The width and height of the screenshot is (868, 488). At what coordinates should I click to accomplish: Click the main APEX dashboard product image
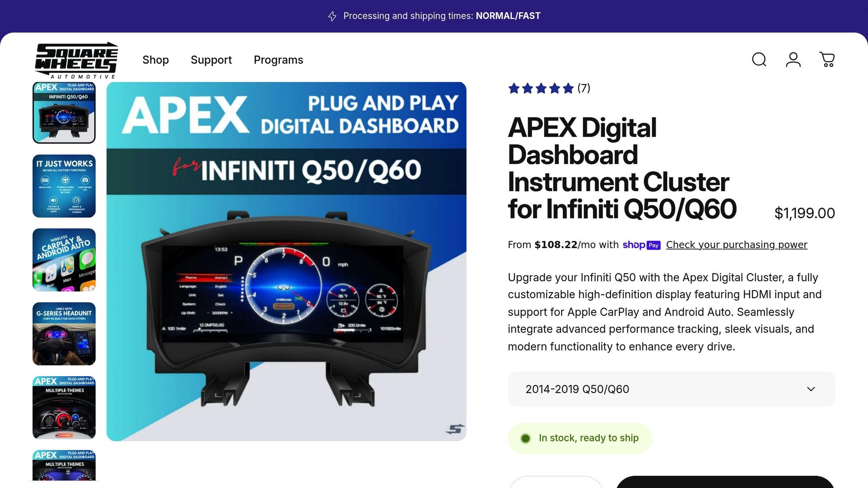(x=287, y=261)
